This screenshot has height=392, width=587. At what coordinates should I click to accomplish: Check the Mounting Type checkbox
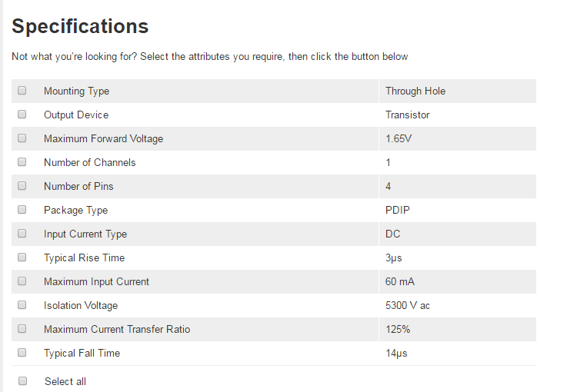[x=22, y=91]
